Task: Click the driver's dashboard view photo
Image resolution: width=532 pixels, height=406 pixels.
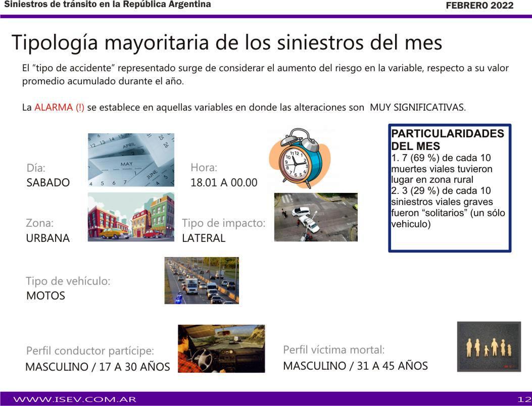Action: (x=221, y=348)
